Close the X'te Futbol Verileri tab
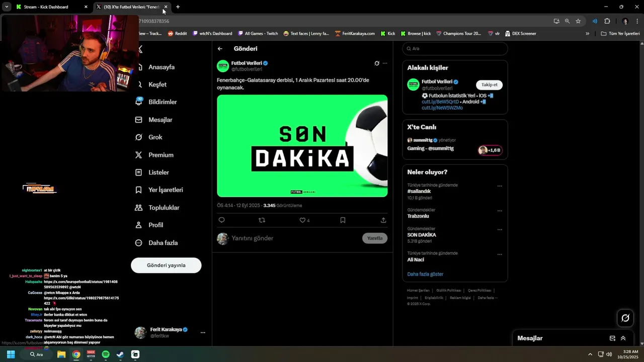The image size is (644, 362). coord(166,7)
